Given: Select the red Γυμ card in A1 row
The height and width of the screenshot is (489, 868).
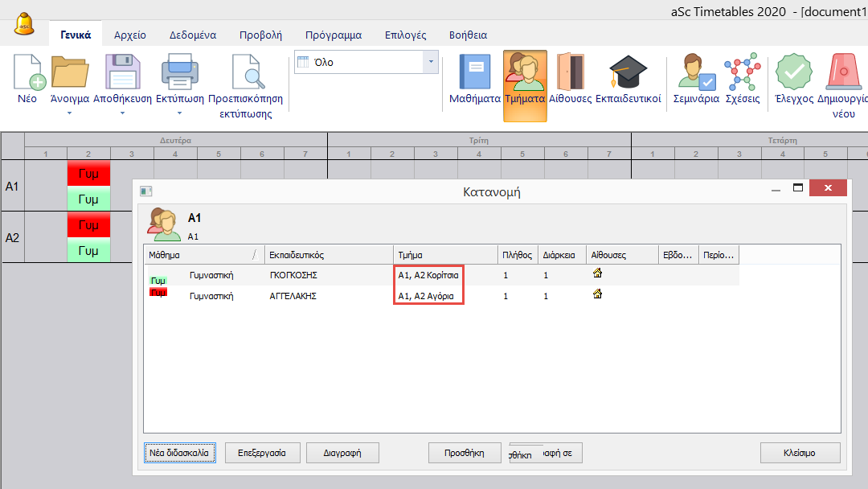Looking at the screenshot, I should [x=88, y=173].
